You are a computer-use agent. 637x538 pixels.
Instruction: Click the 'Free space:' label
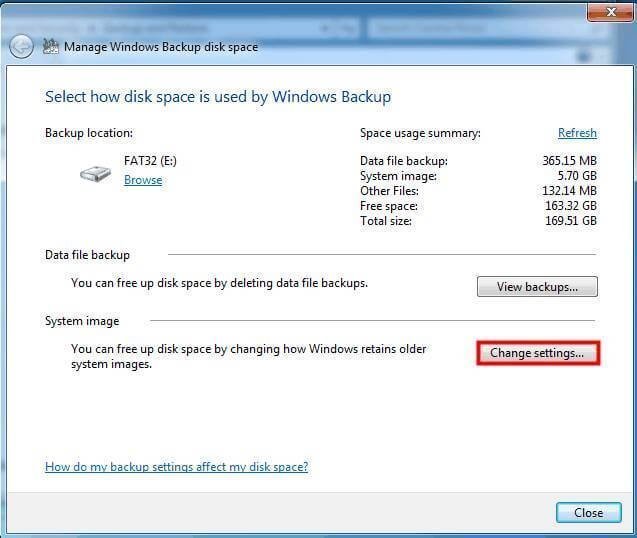point(389,206)
